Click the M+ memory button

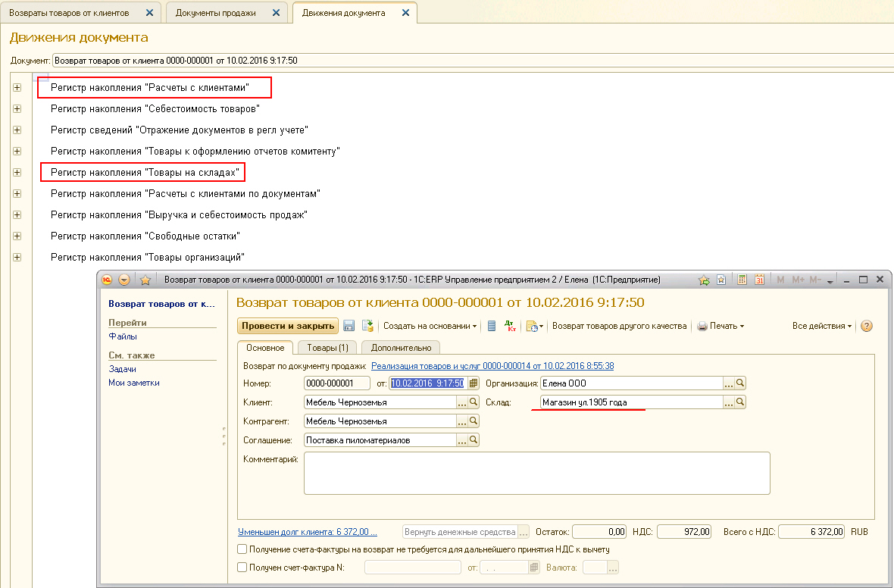click(x=798, y=280)
